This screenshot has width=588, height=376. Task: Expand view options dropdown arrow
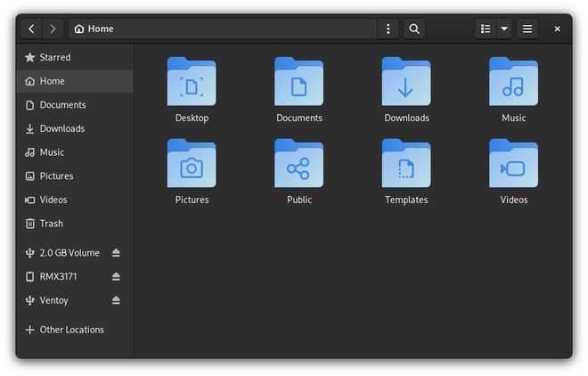pos(504,29)
